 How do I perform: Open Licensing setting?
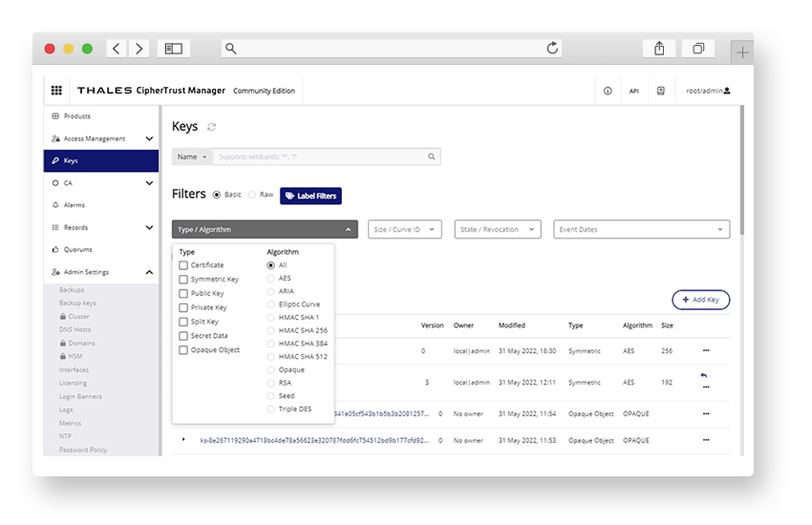[73, 384]
